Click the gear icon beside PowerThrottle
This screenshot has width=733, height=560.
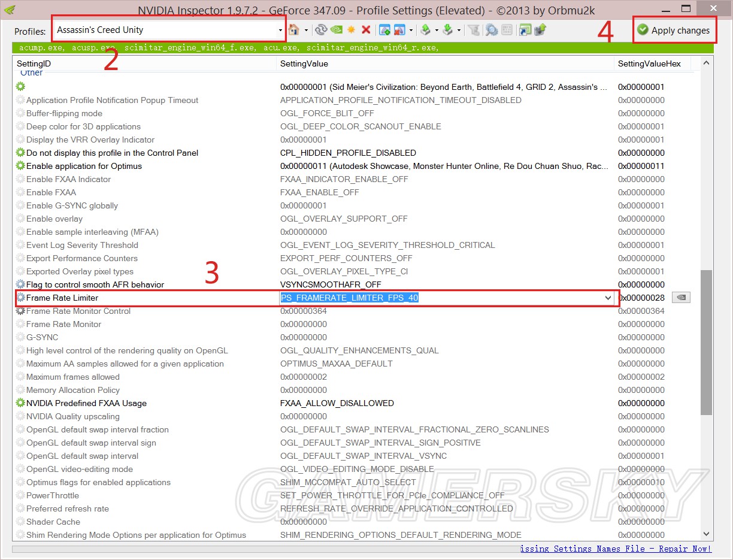tap(20, 495)
